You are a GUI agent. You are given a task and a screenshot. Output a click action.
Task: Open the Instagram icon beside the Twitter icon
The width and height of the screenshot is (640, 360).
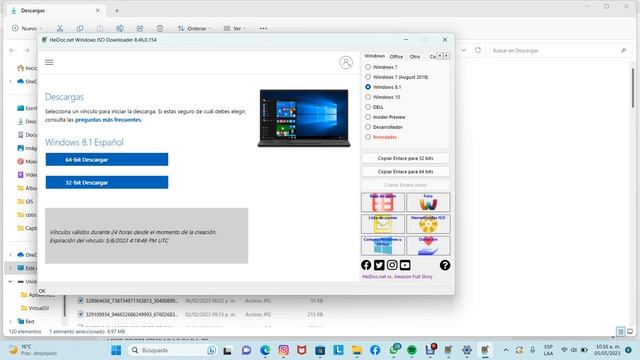pyautogui.click(x=392, y=265)
